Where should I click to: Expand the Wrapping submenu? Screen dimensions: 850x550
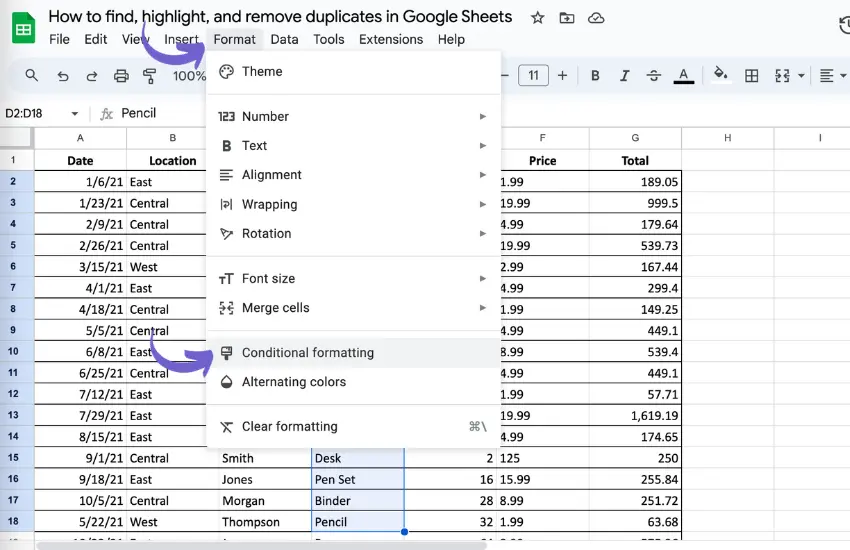[353, 204]
